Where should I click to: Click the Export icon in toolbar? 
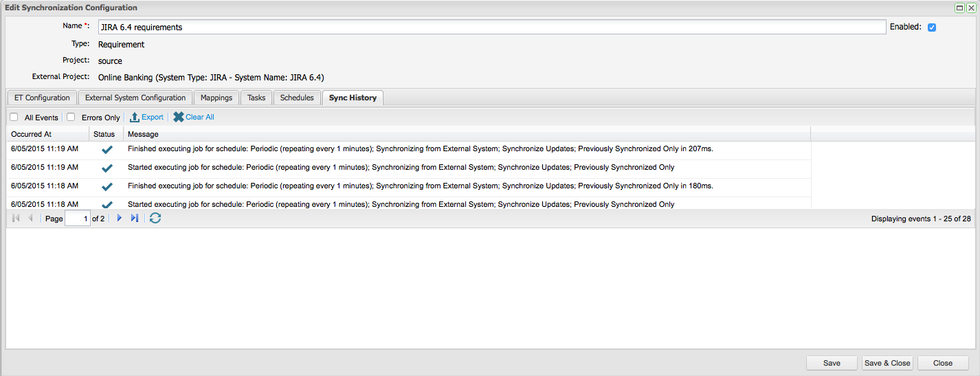[x=135, y=118]
